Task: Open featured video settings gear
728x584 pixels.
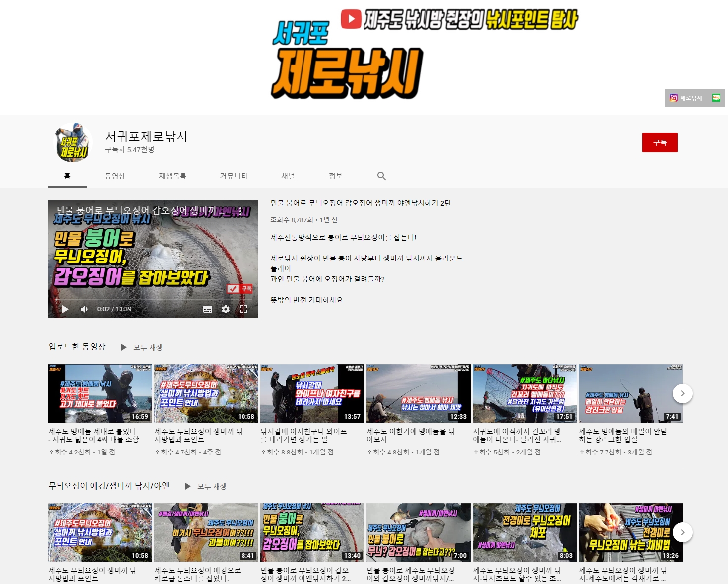Action: coord(226,309)
